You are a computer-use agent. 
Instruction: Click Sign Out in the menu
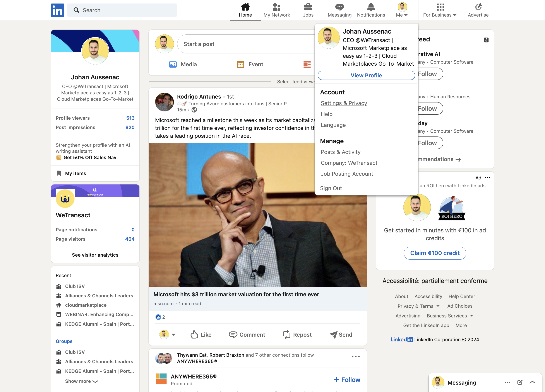pos(331,188)
